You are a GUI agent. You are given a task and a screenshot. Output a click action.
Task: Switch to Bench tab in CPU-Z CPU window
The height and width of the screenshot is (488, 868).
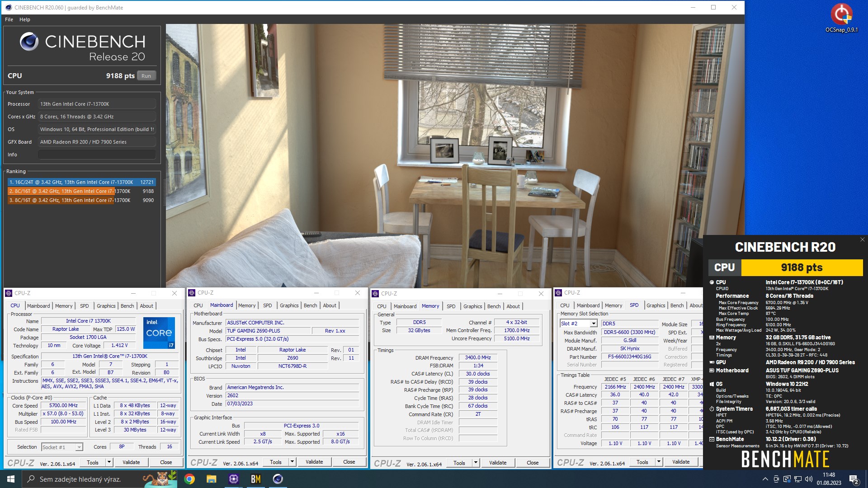pos(127,306)
